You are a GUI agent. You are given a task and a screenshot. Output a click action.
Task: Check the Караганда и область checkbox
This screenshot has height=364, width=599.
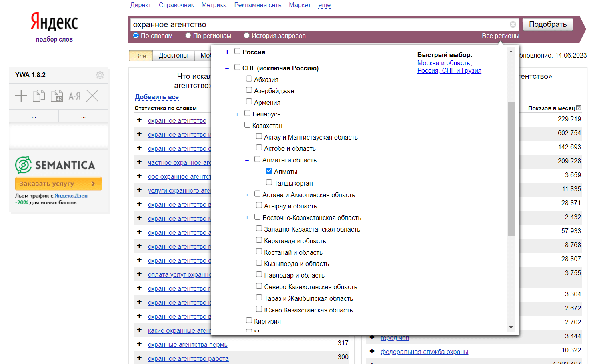[259, 240]
